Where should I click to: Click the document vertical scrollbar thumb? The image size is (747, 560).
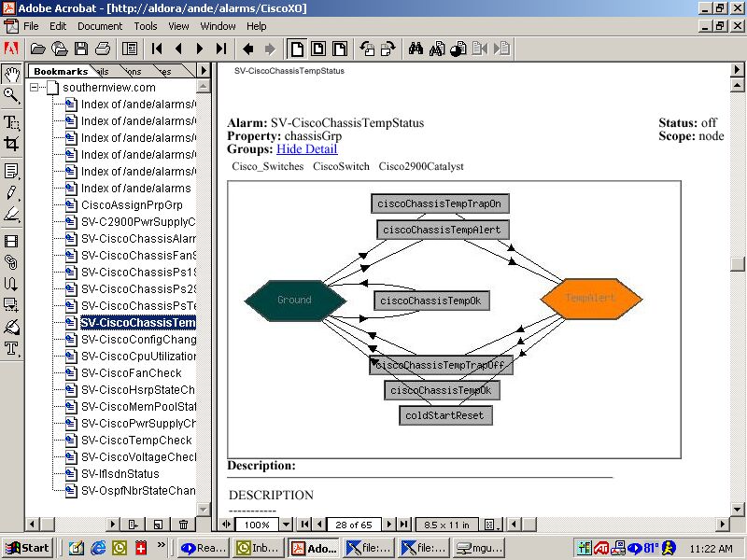[738, 264]
